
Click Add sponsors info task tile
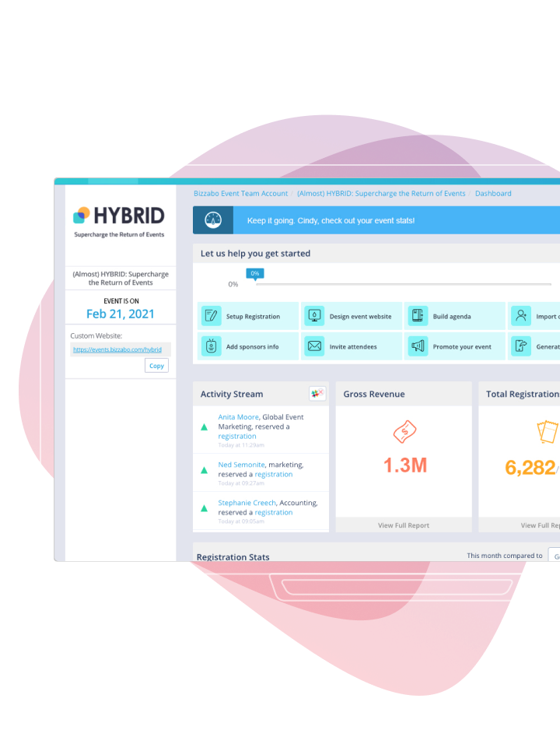click(x=248, y=346)
